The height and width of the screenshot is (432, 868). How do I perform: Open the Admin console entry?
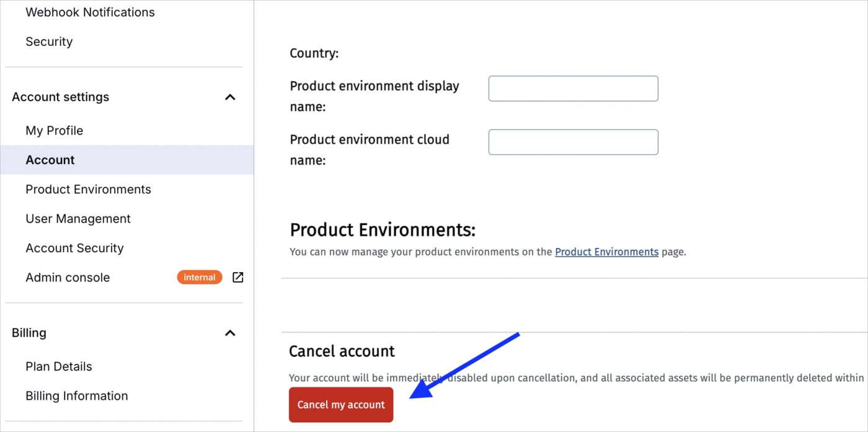coord(68,277)
